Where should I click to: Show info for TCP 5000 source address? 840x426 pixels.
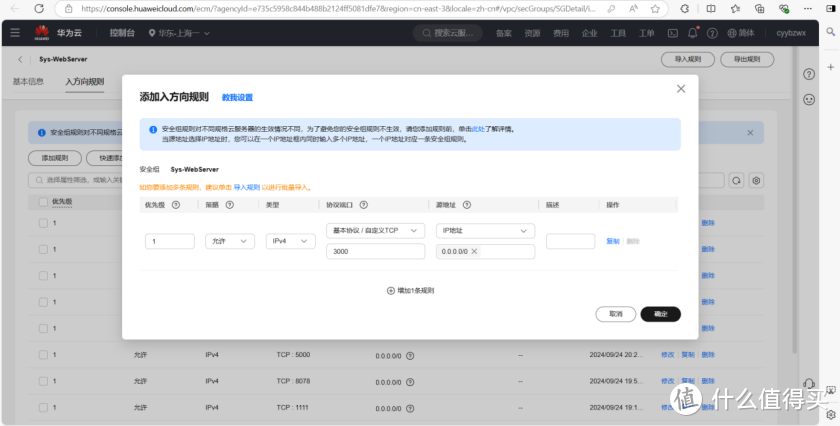410,356
